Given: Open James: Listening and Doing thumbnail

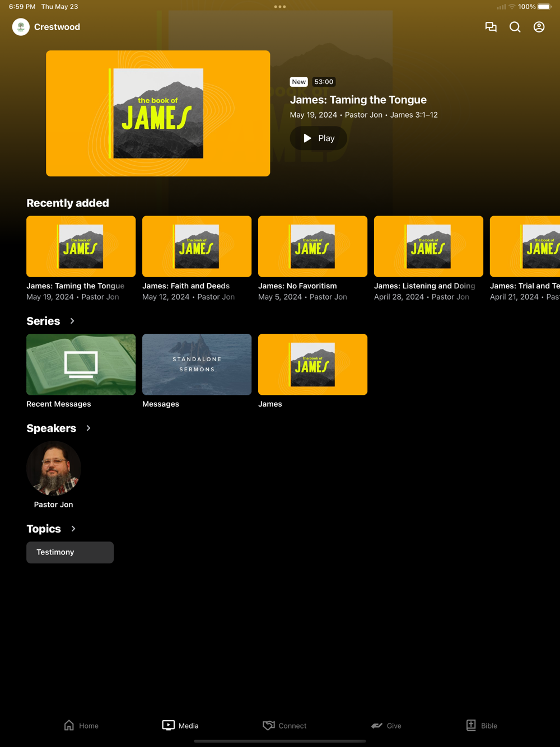Looking at the screenshot, I should (x=428, y=246).
